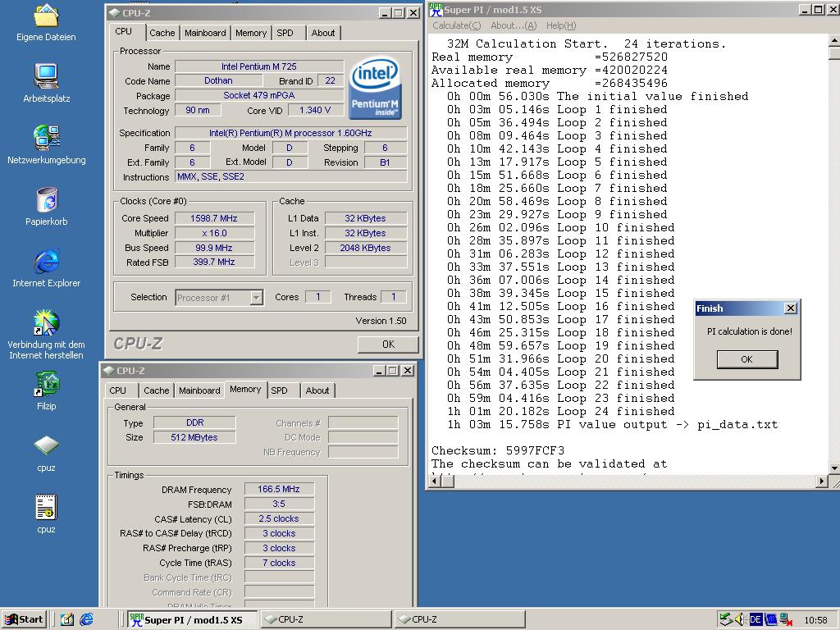Click OK in the Finish dialog
The image size is (840, 630).
(746, 359)
